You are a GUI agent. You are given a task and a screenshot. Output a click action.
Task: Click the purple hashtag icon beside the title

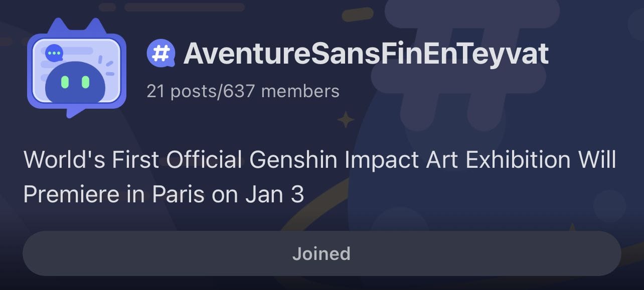point(161,54)
